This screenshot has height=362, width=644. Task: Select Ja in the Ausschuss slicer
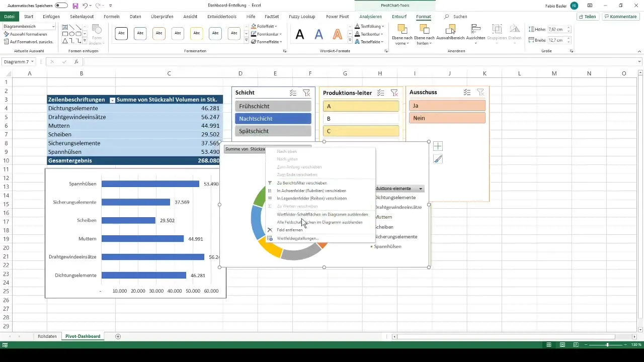[447, 106]
